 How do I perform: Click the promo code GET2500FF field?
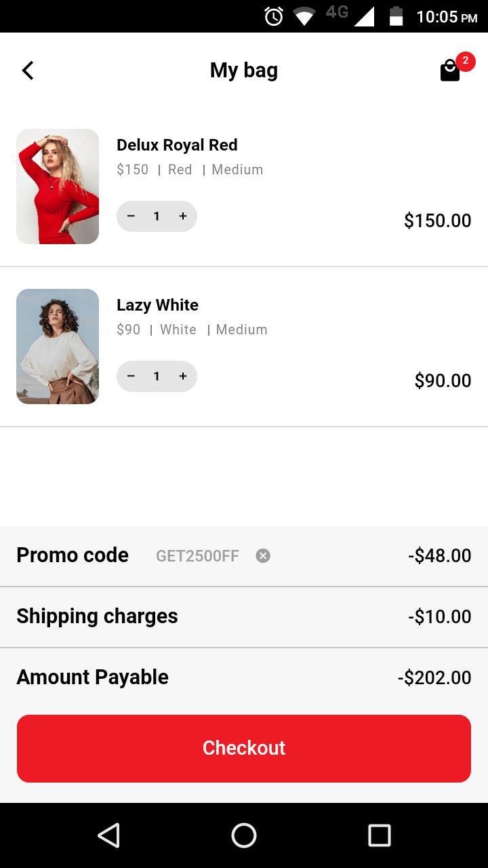tap(197, 556)
